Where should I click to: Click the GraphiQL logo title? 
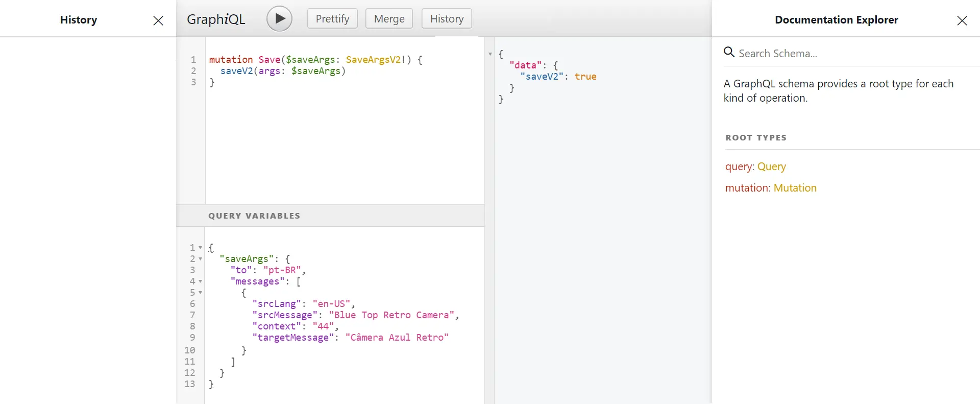(216, 19)
